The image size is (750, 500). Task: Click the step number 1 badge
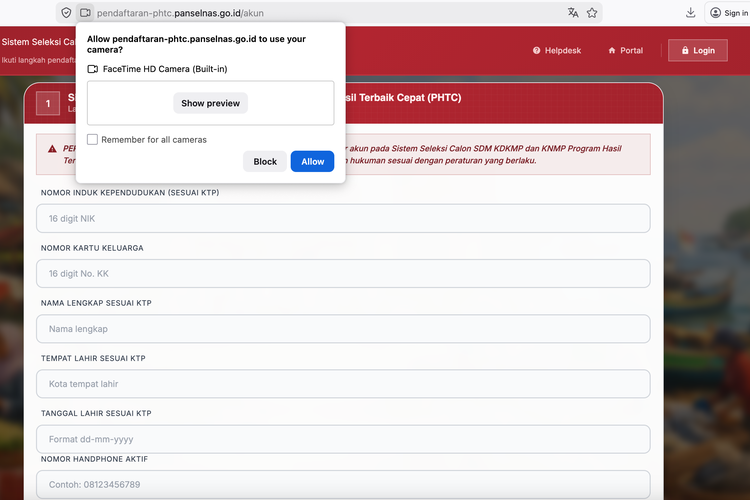point(47,103)
